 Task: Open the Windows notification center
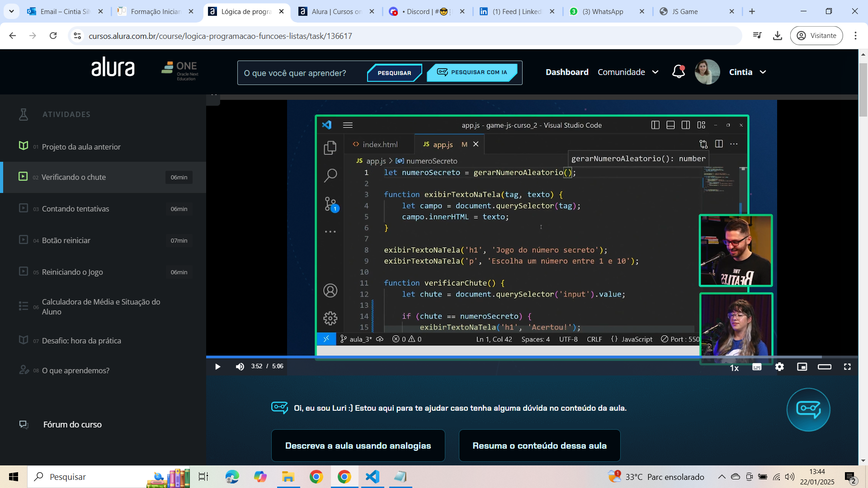click(x=850, y=477)
